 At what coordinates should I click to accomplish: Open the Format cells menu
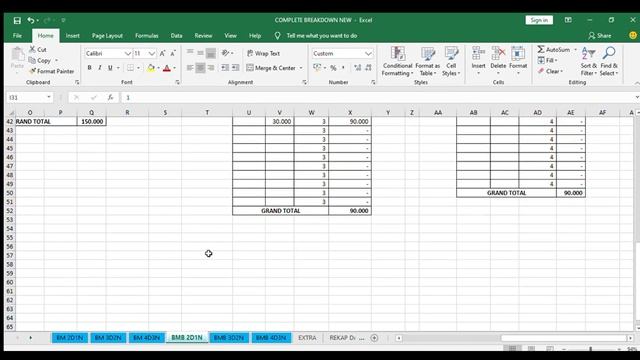518,60
